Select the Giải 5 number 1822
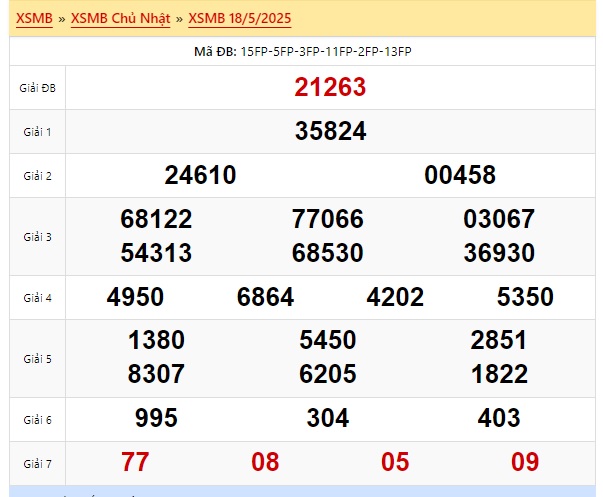This screenshot has width=603, height=497. pyautogui.click(x=499, y=374)
